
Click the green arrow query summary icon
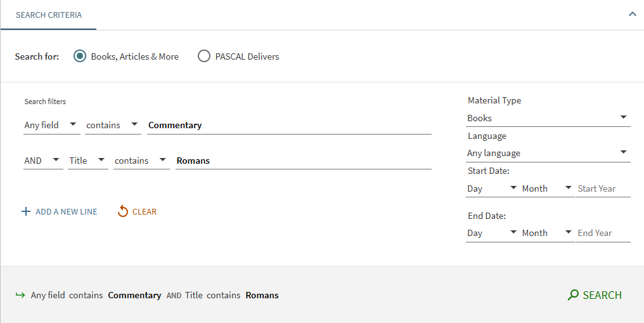[20, 295]
